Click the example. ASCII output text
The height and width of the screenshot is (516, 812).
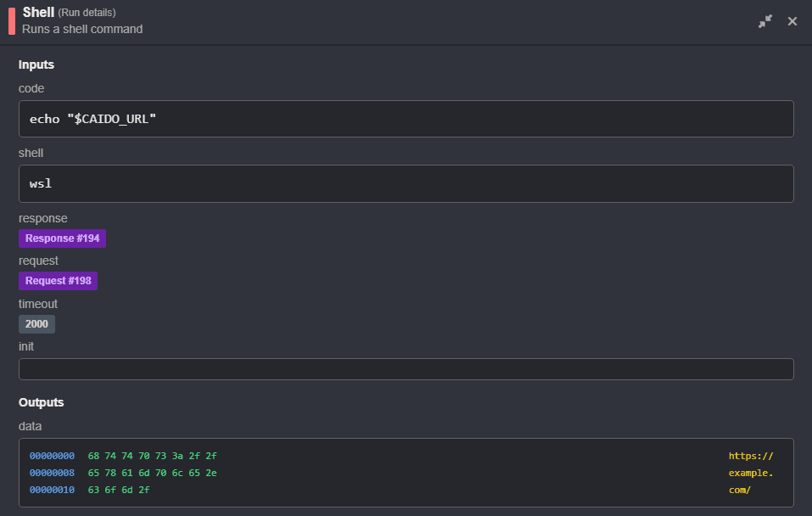[751, 473]
